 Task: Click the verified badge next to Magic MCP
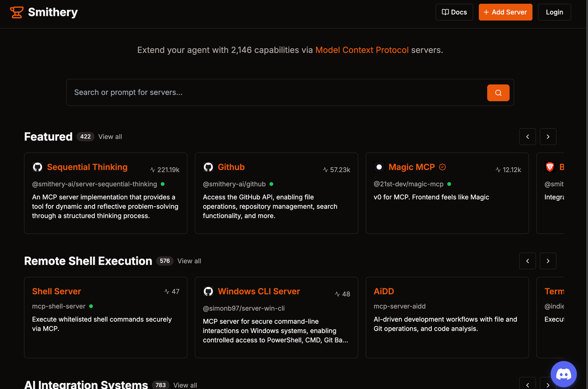[442, 167]
